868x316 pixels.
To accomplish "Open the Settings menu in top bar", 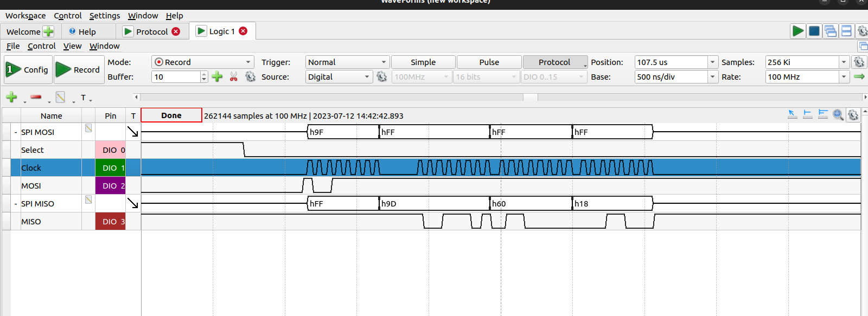I will pyautogui.click(x=105, y=16).
